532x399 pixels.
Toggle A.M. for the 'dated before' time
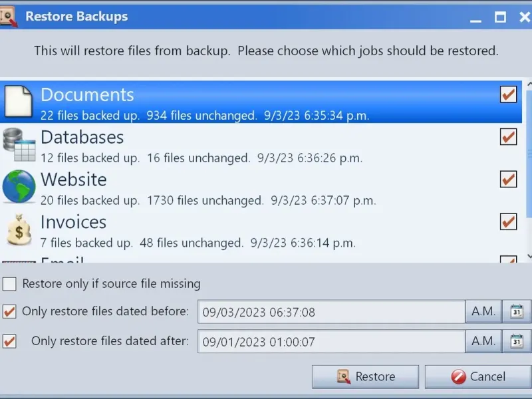(x=483, y=311)
